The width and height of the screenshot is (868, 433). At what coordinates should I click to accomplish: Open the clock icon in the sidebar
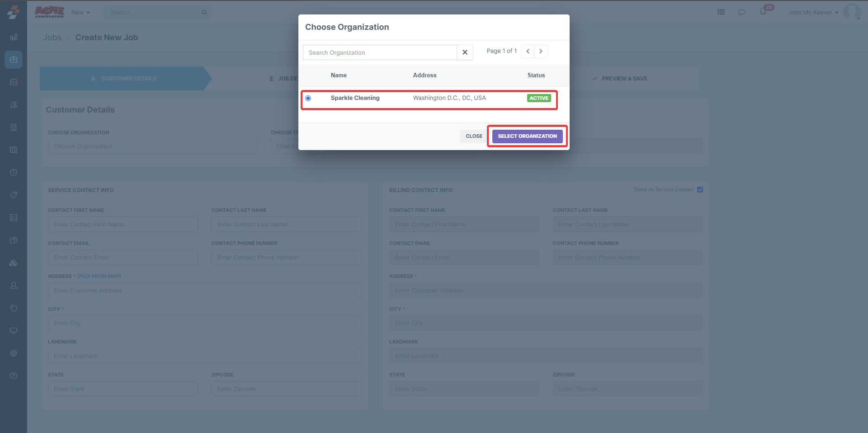(x=14, y=172)
